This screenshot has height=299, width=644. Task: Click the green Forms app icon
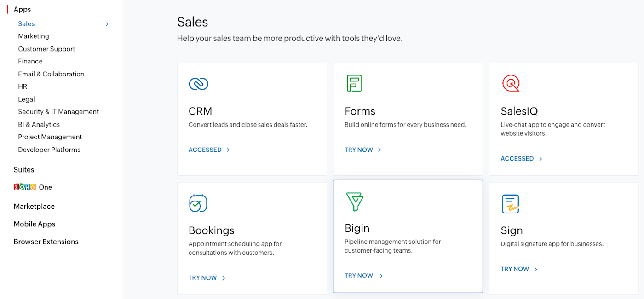(354, 83)
